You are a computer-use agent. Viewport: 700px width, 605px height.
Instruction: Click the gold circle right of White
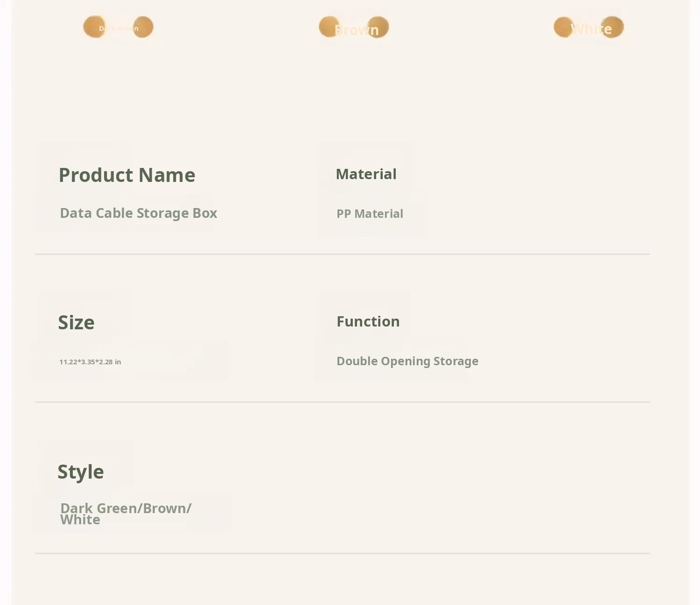click(x=613, y=27)
